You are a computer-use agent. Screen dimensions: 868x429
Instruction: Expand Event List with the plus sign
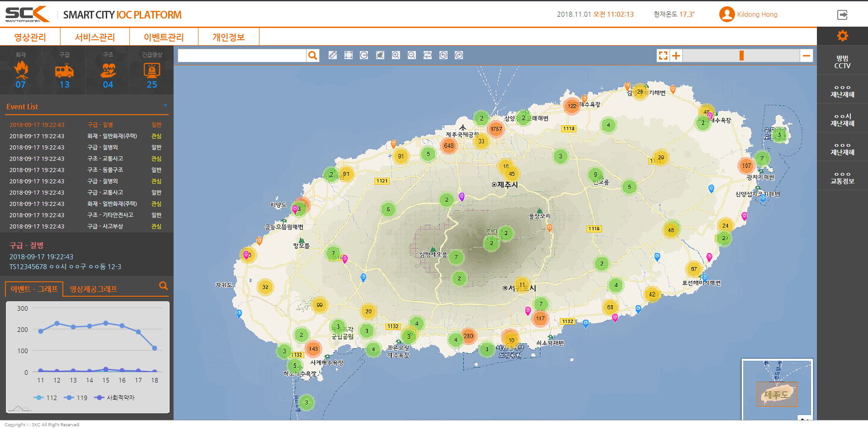coord(165,105)
